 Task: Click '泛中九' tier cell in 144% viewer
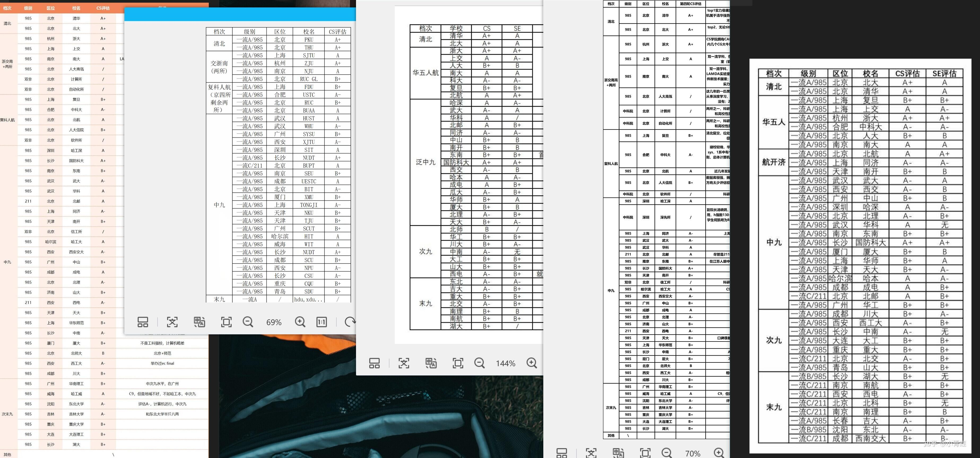point(425,162)
